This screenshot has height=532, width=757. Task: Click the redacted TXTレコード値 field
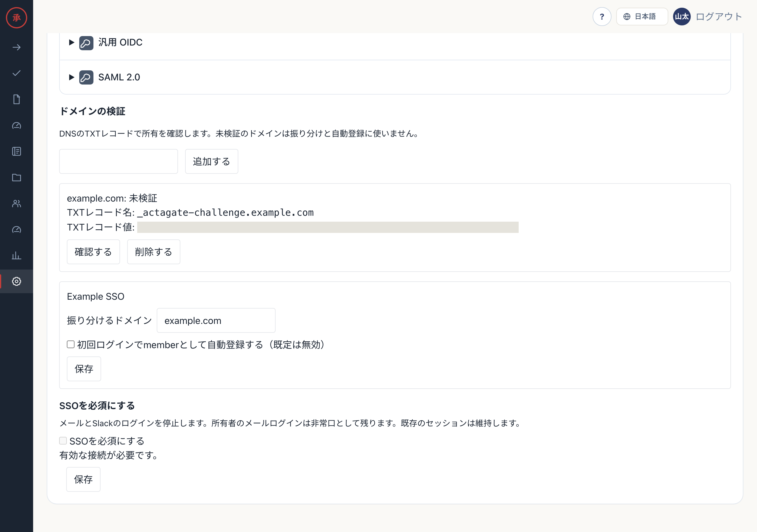tap(328, 227)
